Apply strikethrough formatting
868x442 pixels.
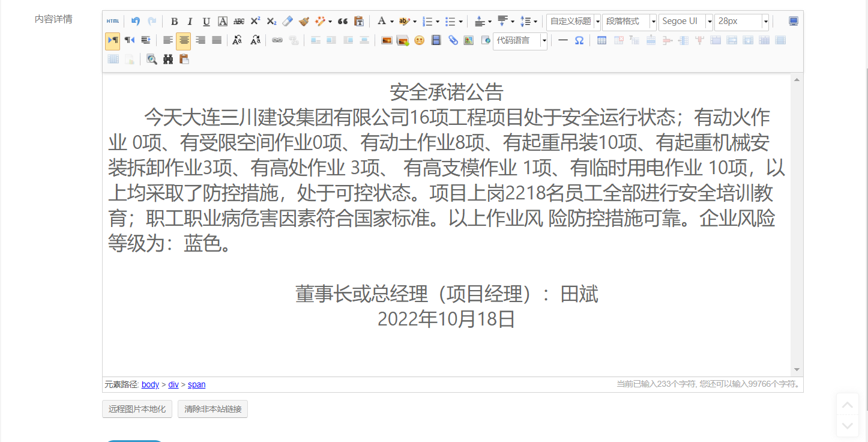239,22
